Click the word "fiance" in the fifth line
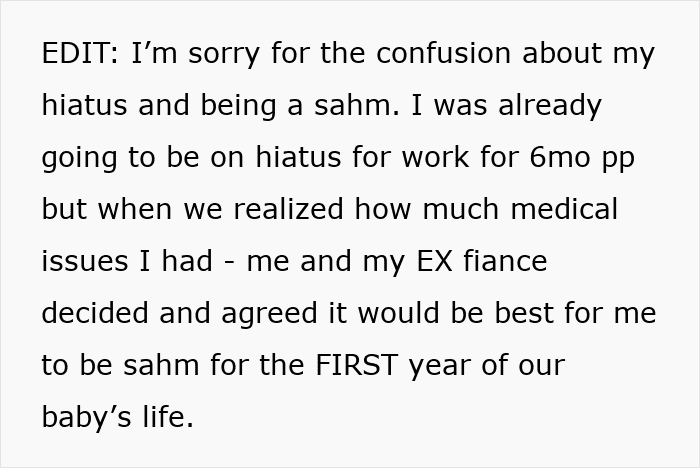 point(505,261)
